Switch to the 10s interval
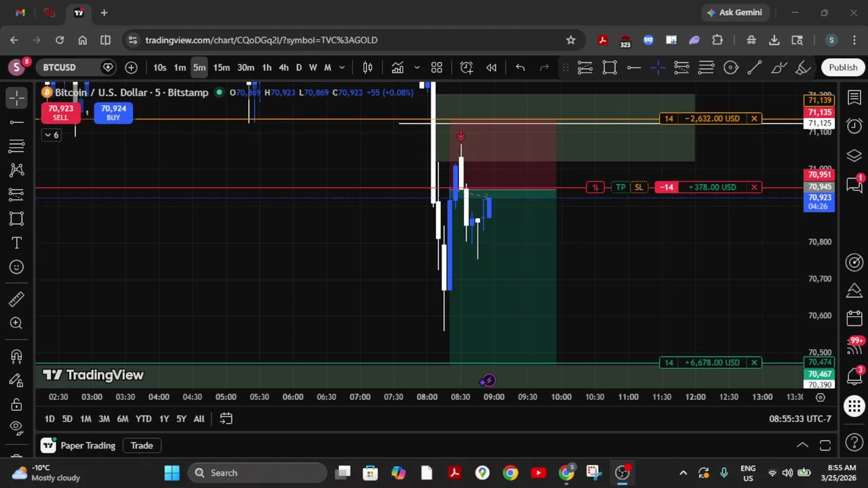868x488 pixels. (159, 67)
